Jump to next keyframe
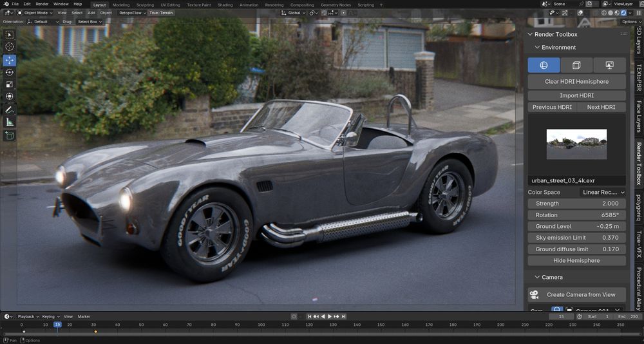The image size is (644, 344). coord(336,316)
